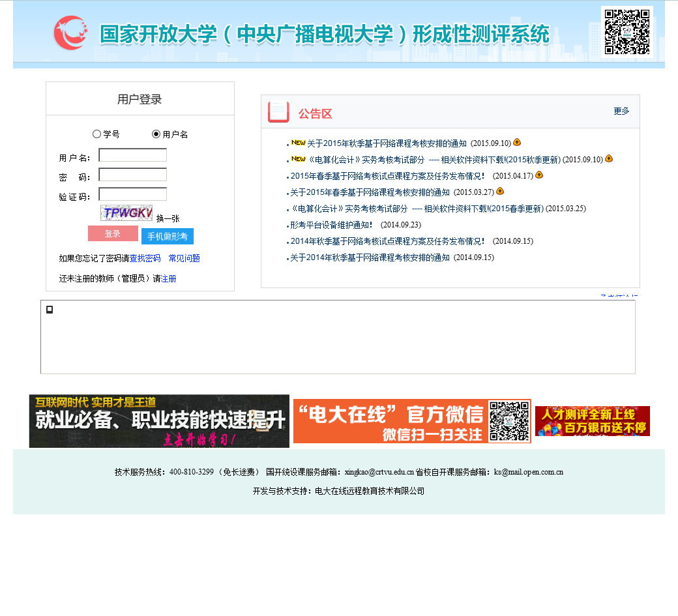The width and height of the screenshot is (678, 616).
Task: Click the hot icon after 电算化会计 2015秋季更新
Action: click(x=609, y=158)
